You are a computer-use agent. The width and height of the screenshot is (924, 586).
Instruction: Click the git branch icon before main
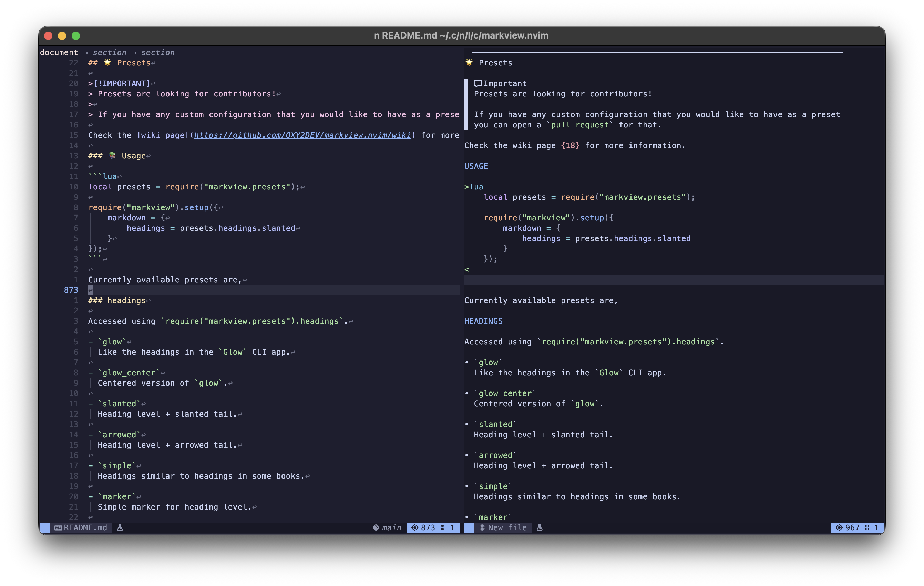[x=376, y=528]
